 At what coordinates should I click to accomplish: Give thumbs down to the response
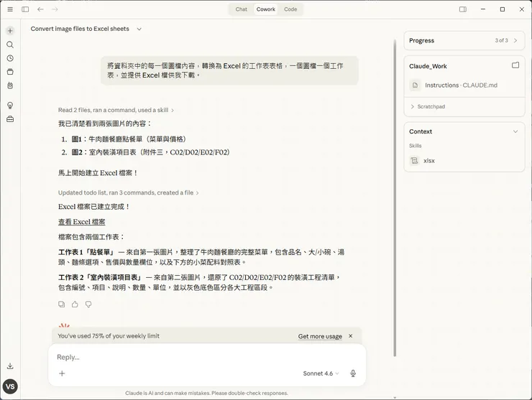pos(88,304)
